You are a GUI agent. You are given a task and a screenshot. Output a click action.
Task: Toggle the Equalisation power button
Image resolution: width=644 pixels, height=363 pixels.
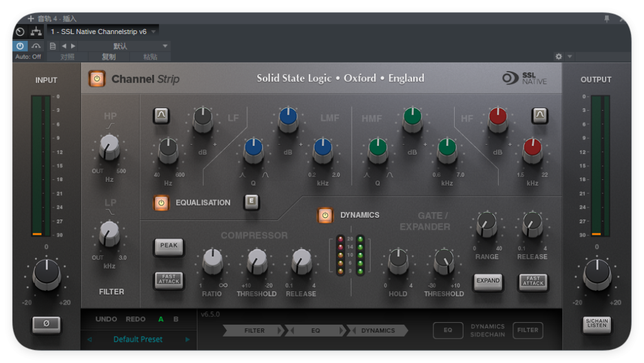(x=161, y=203)
